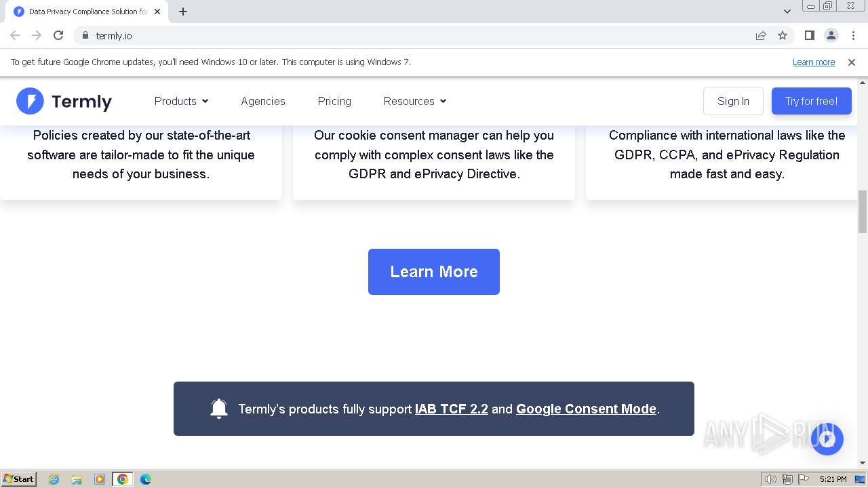
Task: Click Learn more link in update bar
Action: 814,62
